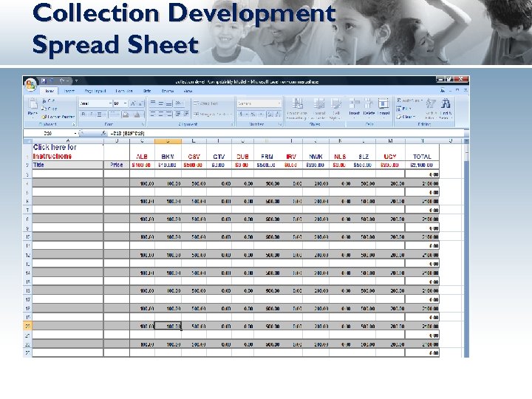Click the Insert cells icon
532x399 pixels.
354,103
